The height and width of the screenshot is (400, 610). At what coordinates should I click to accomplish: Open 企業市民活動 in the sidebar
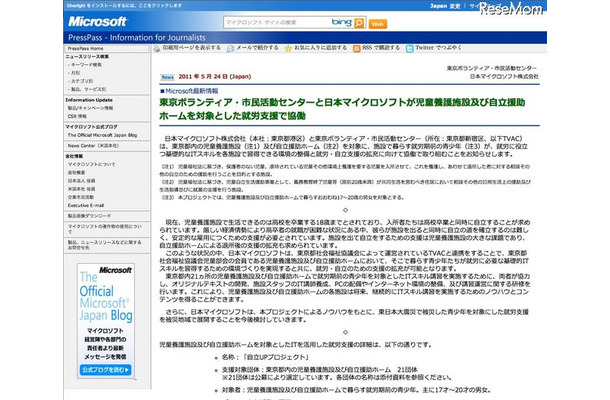coord(81,197)
